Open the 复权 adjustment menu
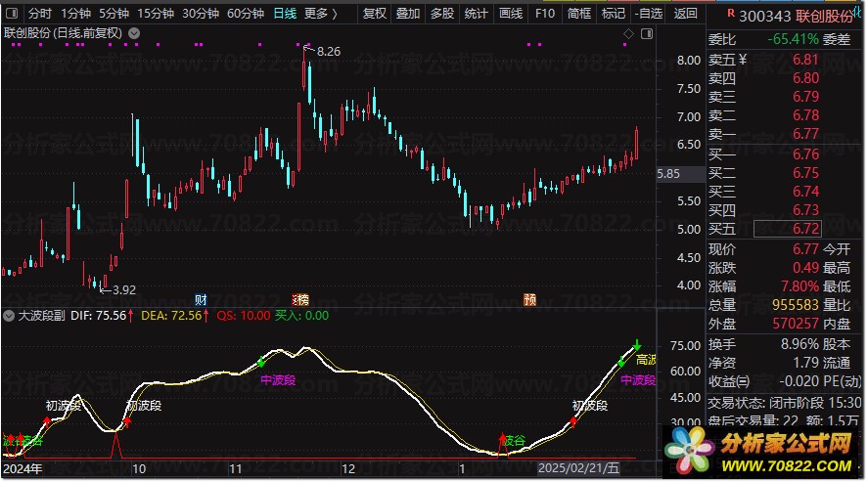868x482 pixels. (x=374, y=14)
